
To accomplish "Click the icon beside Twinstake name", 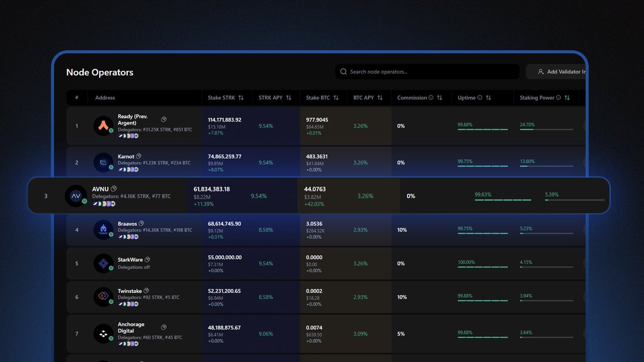I will point(146,291).
